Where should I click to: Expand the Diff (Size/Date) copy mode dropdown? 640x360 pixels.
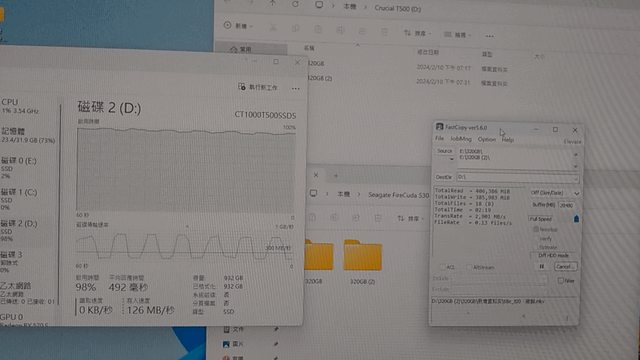click(x=555, y=193)
